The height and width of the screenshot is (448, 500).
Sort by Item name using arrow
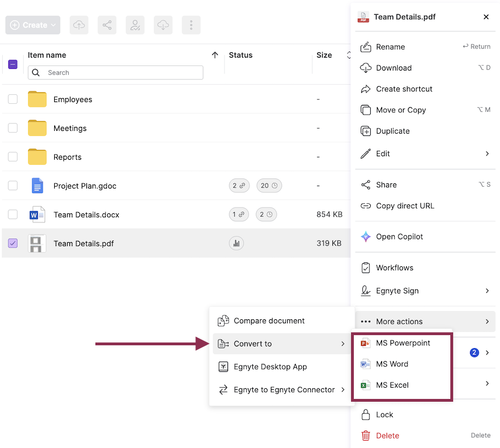point(214,55)
